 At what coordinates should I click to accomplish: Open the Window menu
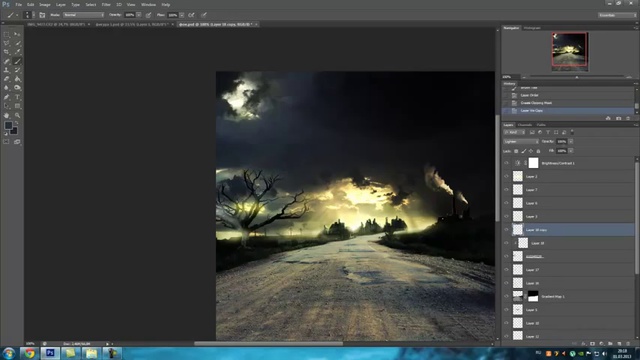point(148,4)
